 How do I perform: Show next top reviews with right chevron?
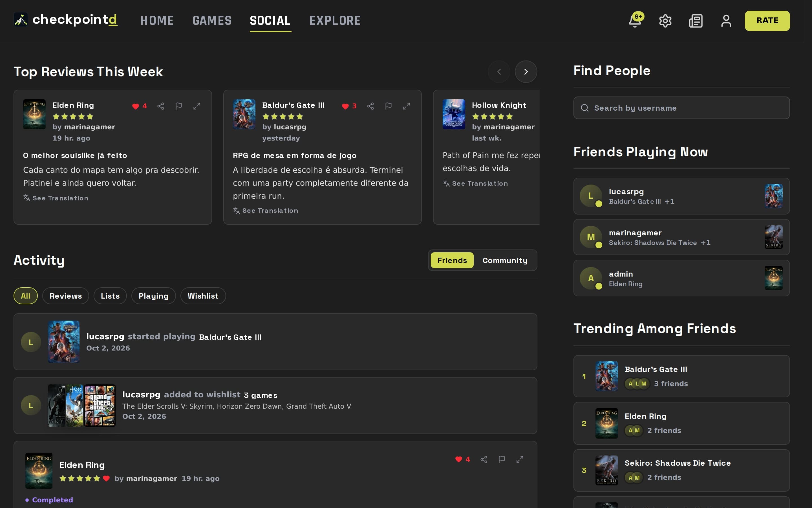[x=526, y=72]
